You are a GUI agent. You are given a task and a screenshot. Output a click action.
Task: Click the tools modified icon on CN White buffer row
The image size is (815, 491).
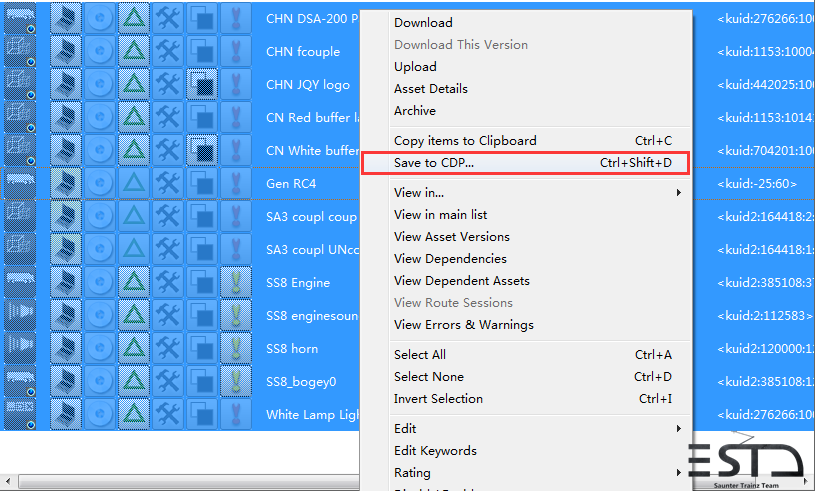click(x=168, y=151)
